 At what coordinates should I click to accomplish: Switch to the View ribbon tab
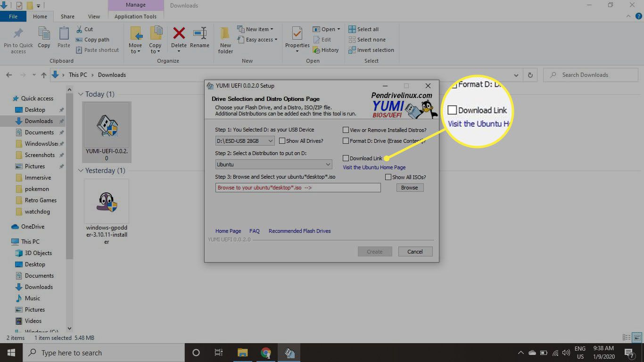click(94, 16)
